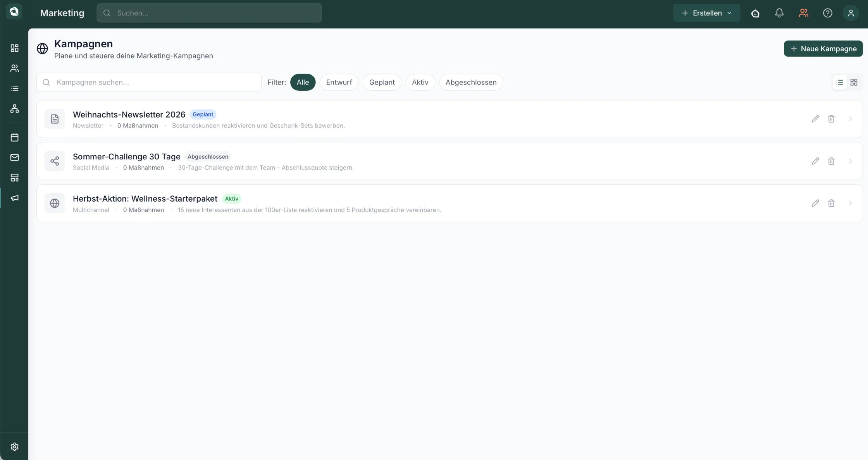Open the megaphone campaigns icon in sidebar
Image resolution: width=868 pixels, height=460 pixels.
(x=14, y=198)
